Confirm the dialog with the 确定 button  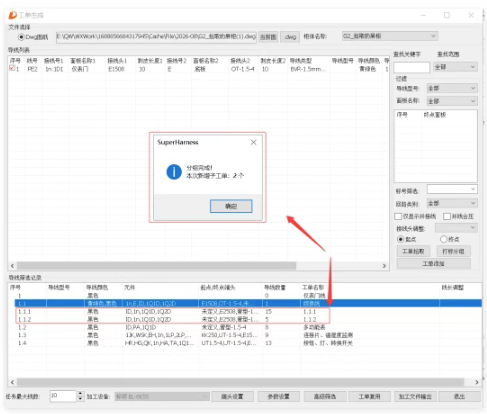click(x=231, y=206)
